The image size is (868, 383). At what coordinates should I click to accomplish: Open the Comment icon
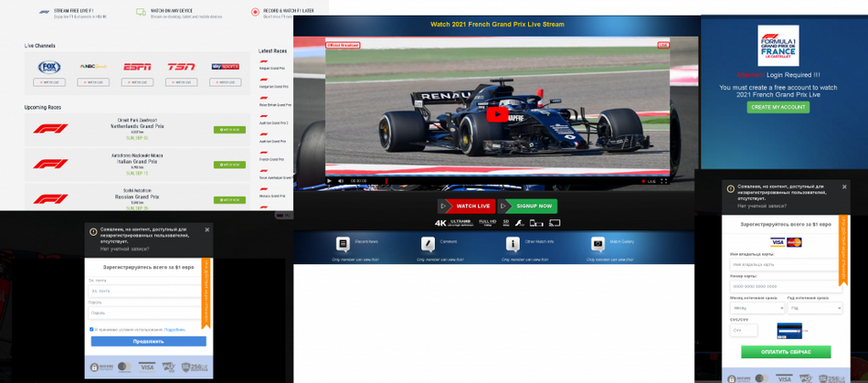[428, 244]
